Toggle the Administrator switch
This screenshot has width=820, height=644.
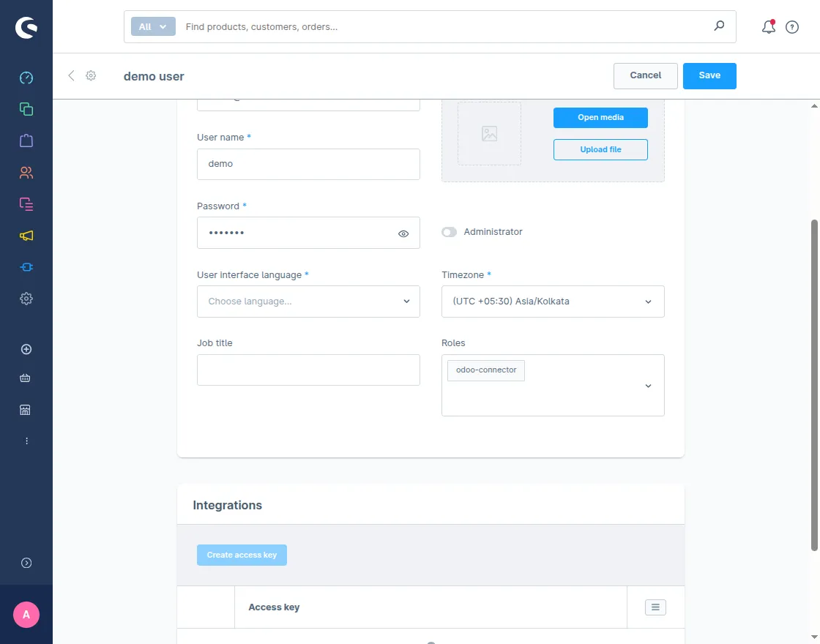pyautogui.click(x=449, y=232)
